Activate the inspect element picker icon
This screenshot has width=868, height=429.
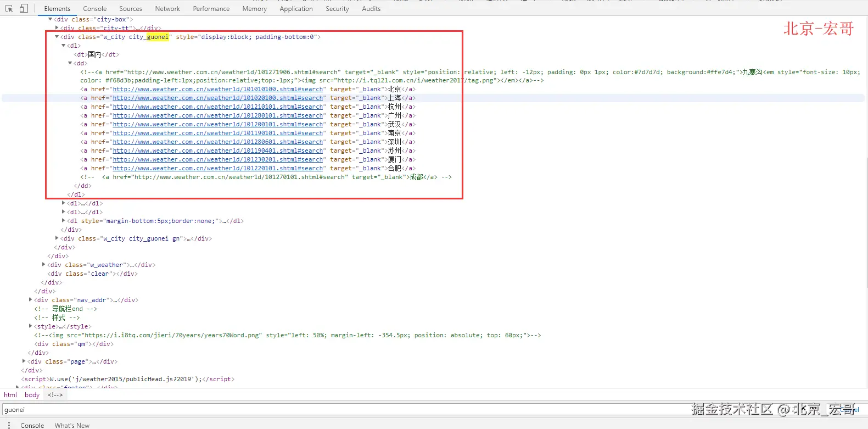(x=9, y=8)
